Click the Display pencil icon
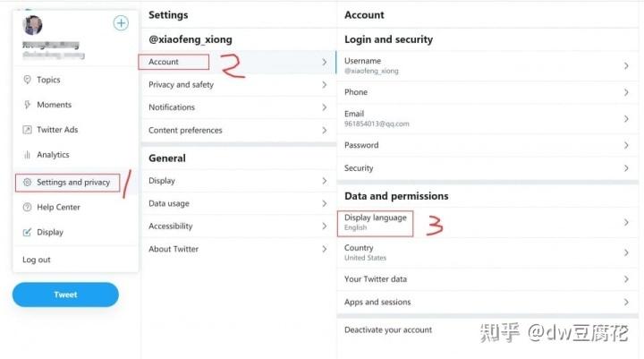This screenshot has width=644, height=359. click(27, 232)
